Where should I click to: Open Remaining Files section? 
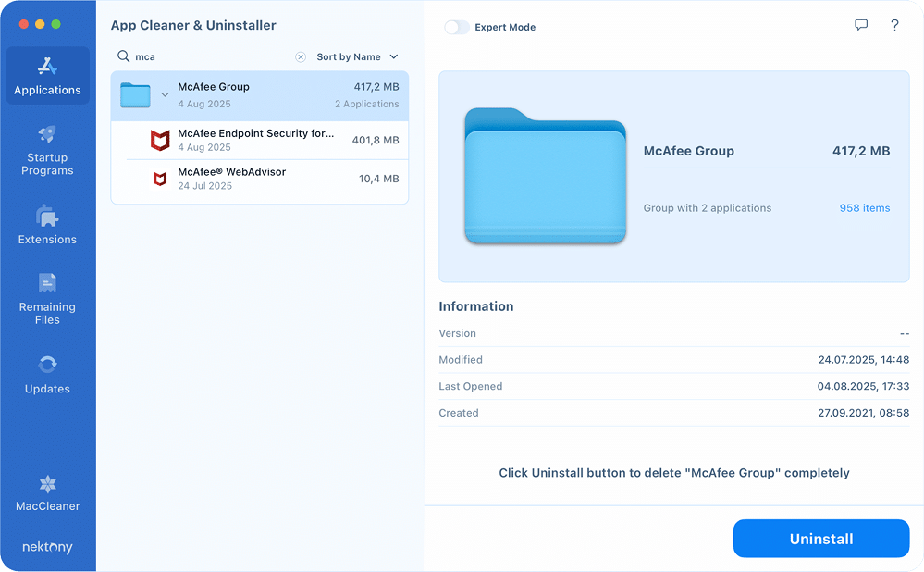(47, 299)
